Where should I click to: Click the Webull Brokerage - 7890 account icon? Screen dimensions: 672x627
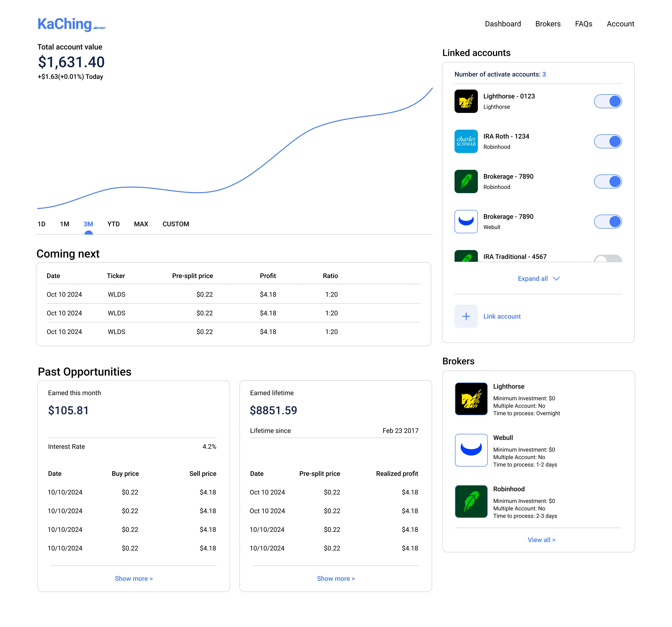[x=466, y=221]
